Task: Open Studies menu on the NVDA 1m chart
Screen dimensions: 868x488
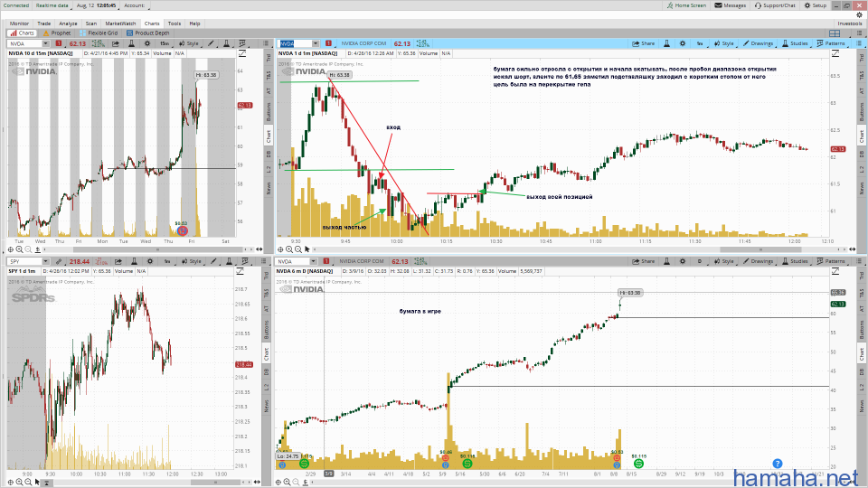Action: coord(795,43)
